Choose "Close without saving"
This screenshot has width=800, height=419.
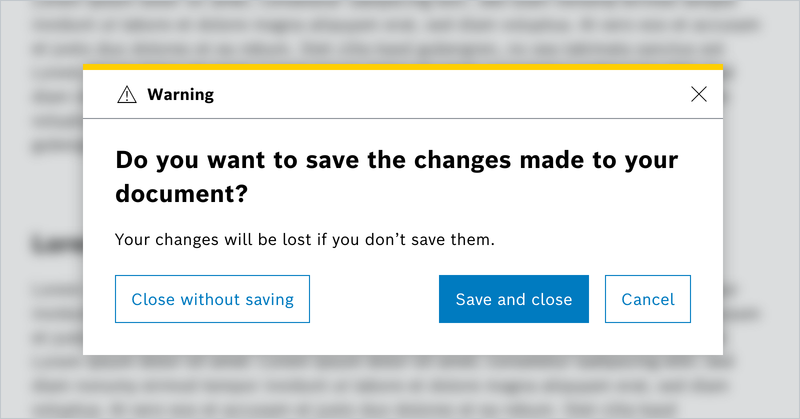point(212,299)
